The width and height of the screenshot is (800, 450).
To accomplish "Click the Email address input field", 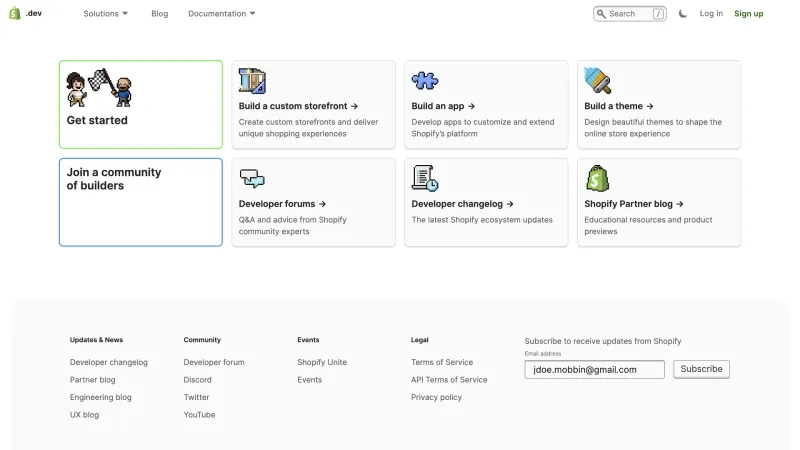I will [594, 369].
